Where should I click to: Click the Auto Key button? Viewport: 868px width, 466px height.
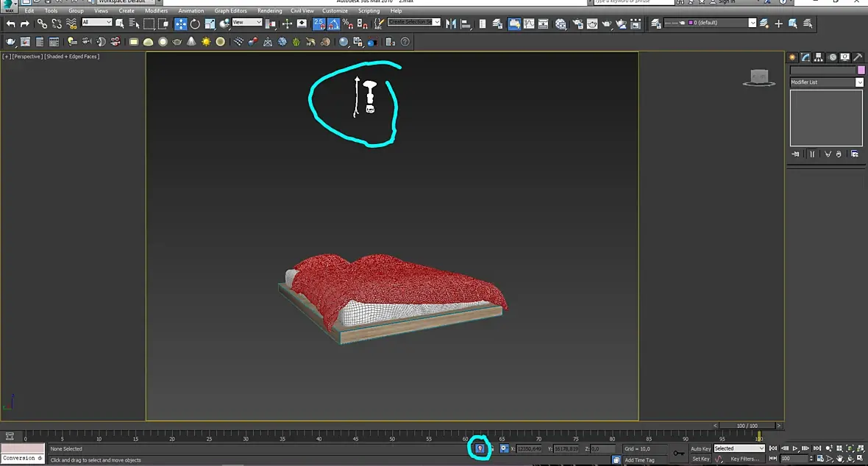pyautogui.click(x=700, y=448)
